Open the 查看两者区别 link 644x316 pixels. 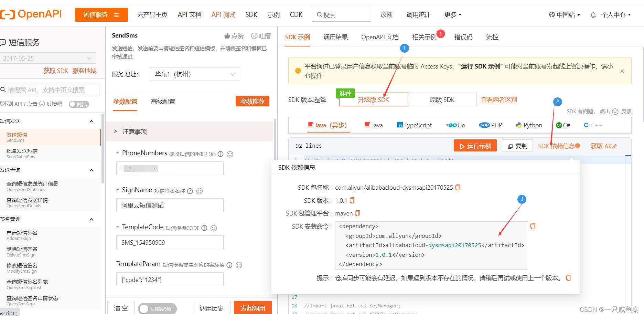pyautogui.click(x=499, y=99)
